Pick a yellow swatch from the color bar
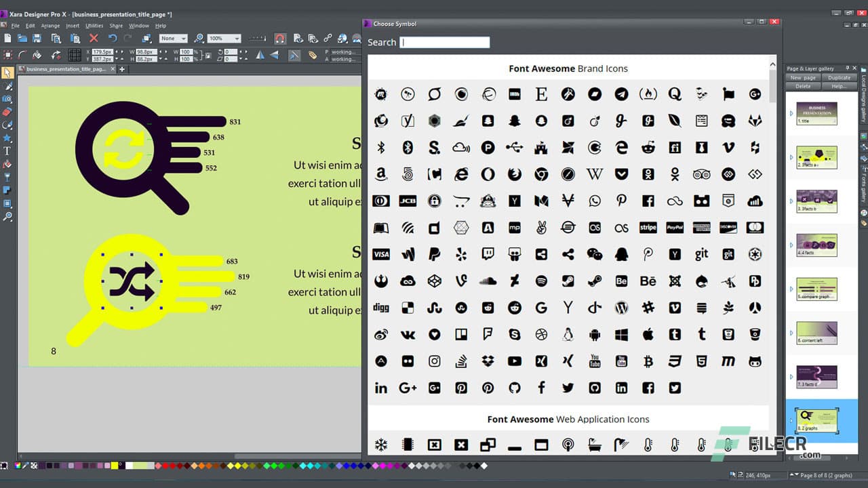The image size is (868, 488). click(x=113, y=466)
